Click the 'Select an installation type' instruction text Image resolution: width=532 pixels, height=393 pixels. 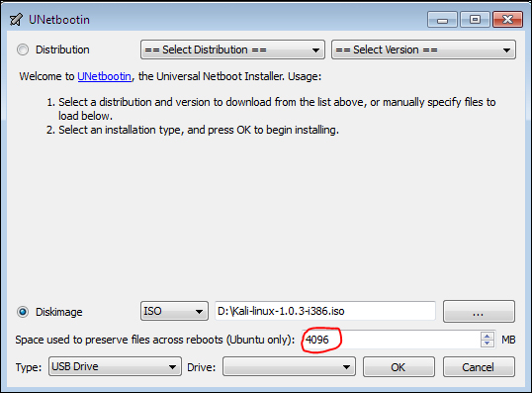coord(199,130)
